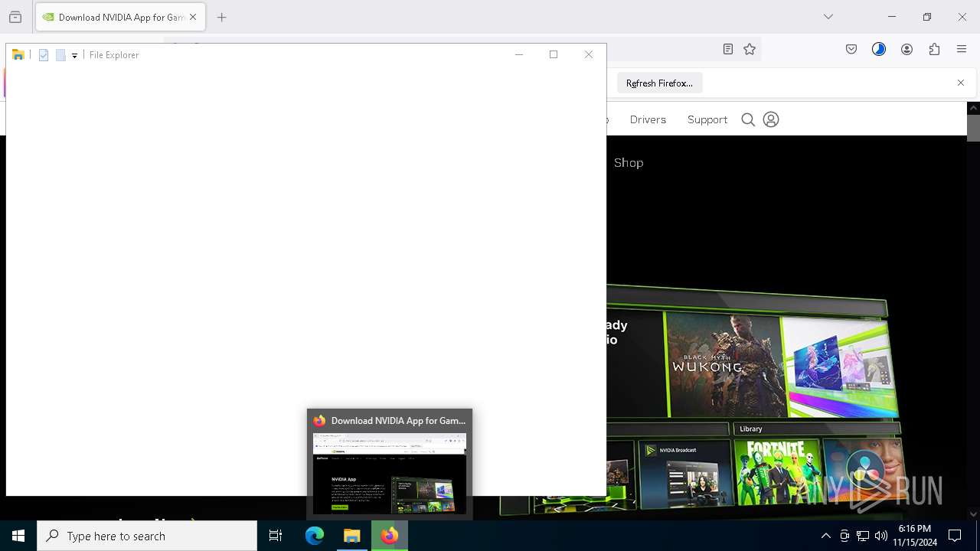Viewport: 980px width, 551px height.
Task: Open the Firefox account icon
Action: point(906,49)
